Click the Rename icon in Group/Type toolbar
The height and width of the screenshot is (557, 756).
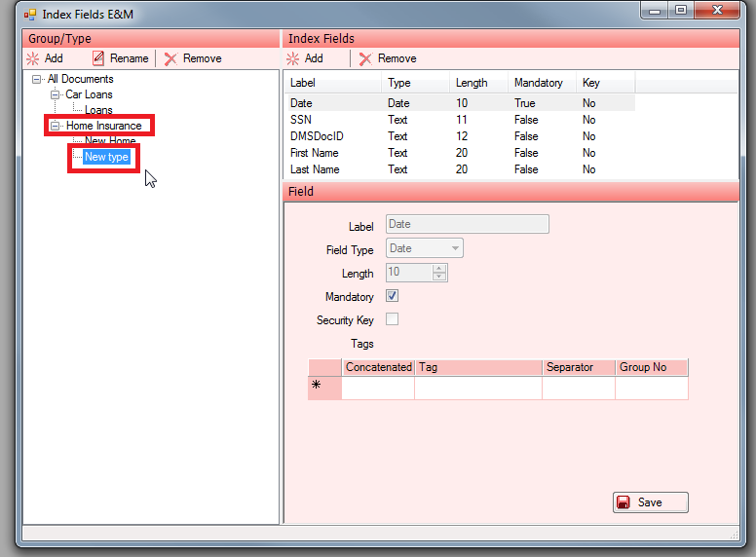98,58
